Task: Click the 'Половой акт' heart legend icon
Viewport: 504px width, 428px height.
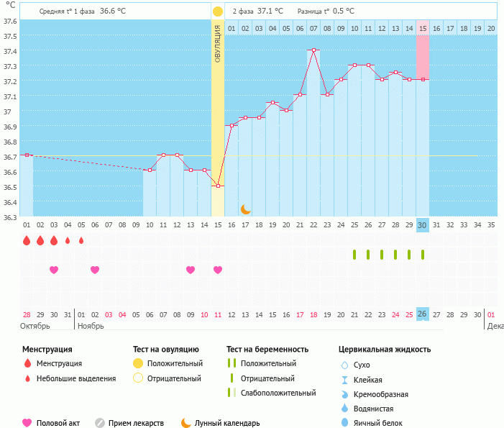Action: point(27,423)
